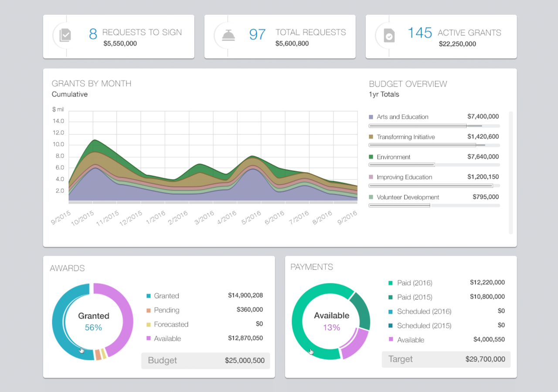Image resolution: width=558 pixels, height=392 pixels.
Task: Click the Paid (2016) legend marker
Action: (391, 283)
